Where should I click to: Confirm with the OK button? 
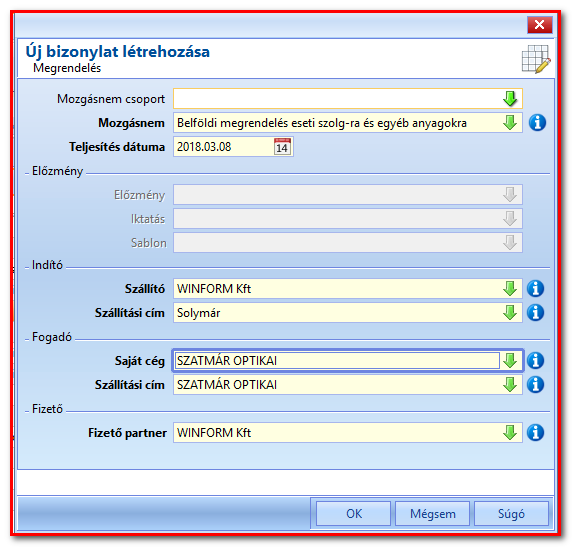tap(353, 513)
